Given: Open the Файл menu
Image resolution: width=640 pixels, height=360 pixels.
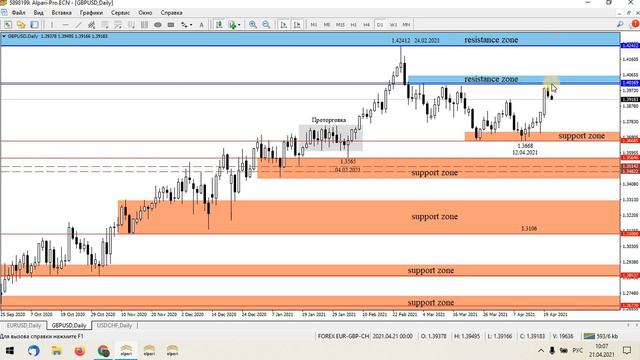Looking at the screenshot, I should (x=18, y=13).
